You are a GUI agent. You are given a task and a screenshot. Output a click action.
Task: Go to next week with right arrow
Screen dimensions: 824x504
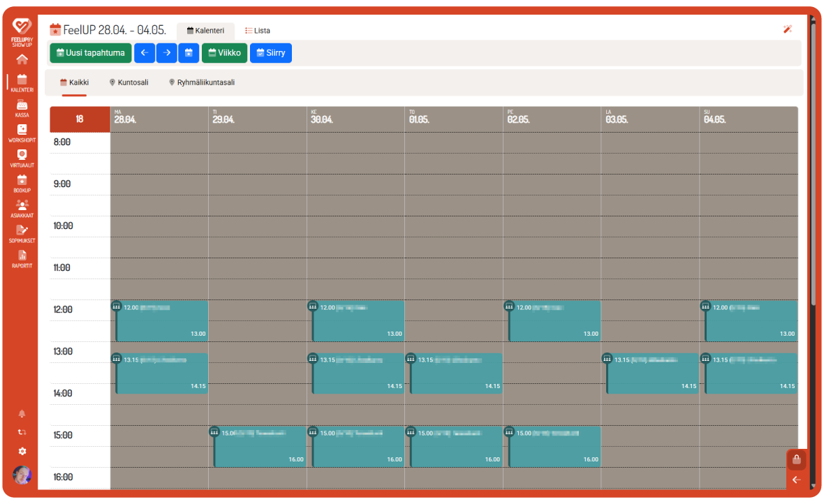click(166, 53)
